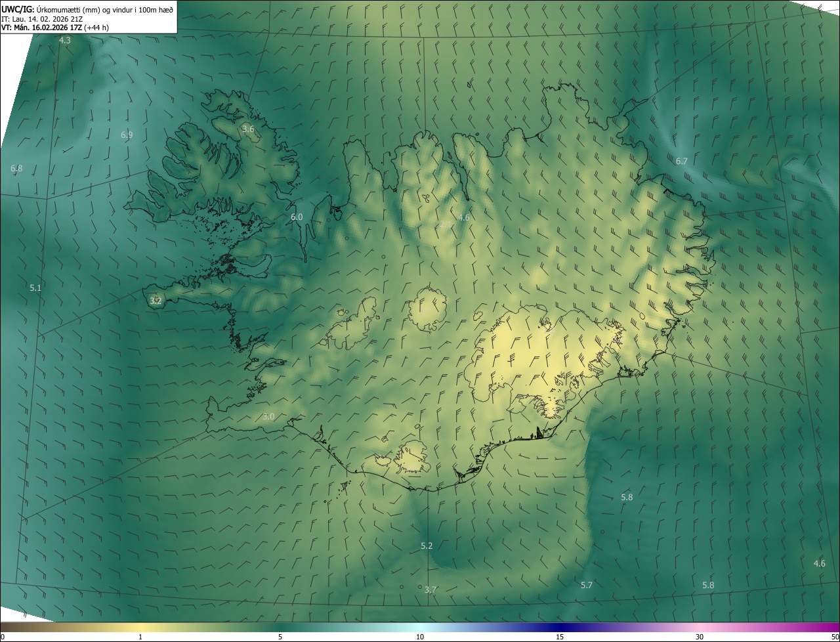Click the 5.1 value label over the ocean
This screenshot has height=642, width=840.
click(35, 288)
